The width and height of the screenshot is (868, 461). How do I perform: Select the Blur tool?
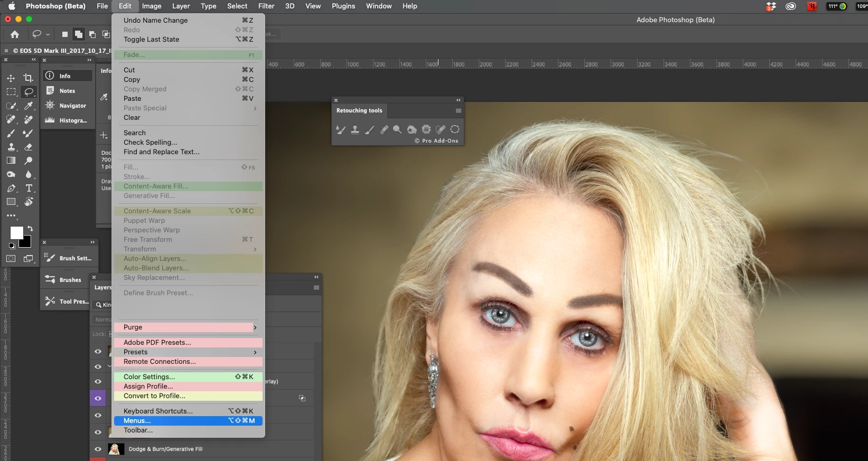[x=29, y=174]
